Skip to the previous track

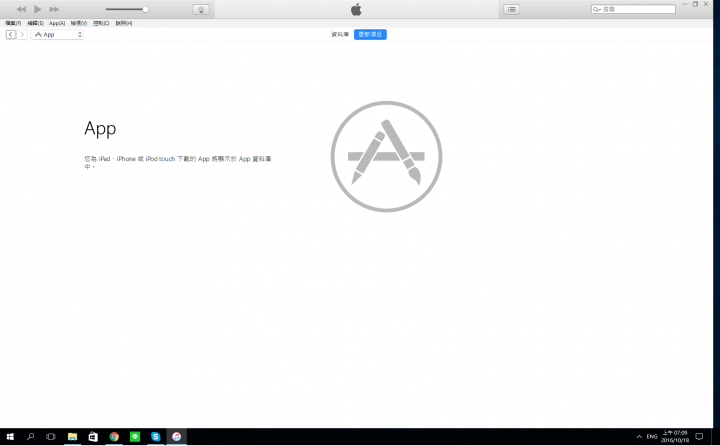pyautogui.click(x=21, y=9)
